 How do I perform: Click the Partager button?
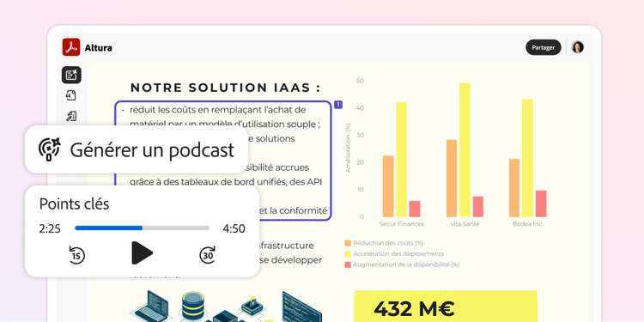click(x=543, y=47)
